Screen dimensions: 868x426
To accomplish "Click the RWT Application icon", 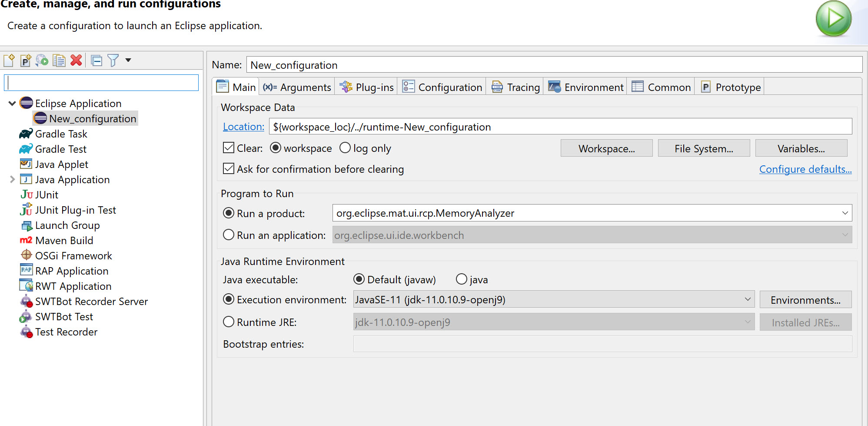I will pos(27,285).
